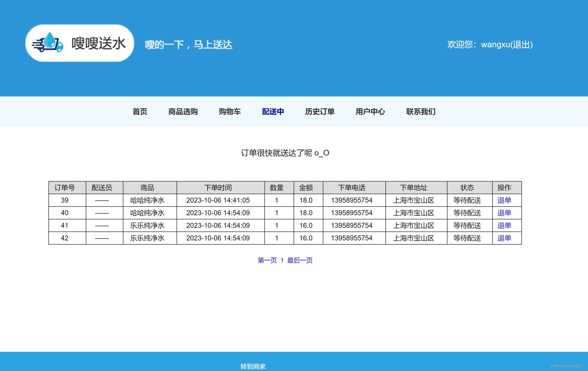Click page number 1 link
588x371 pixels.
tap(282, 260)
